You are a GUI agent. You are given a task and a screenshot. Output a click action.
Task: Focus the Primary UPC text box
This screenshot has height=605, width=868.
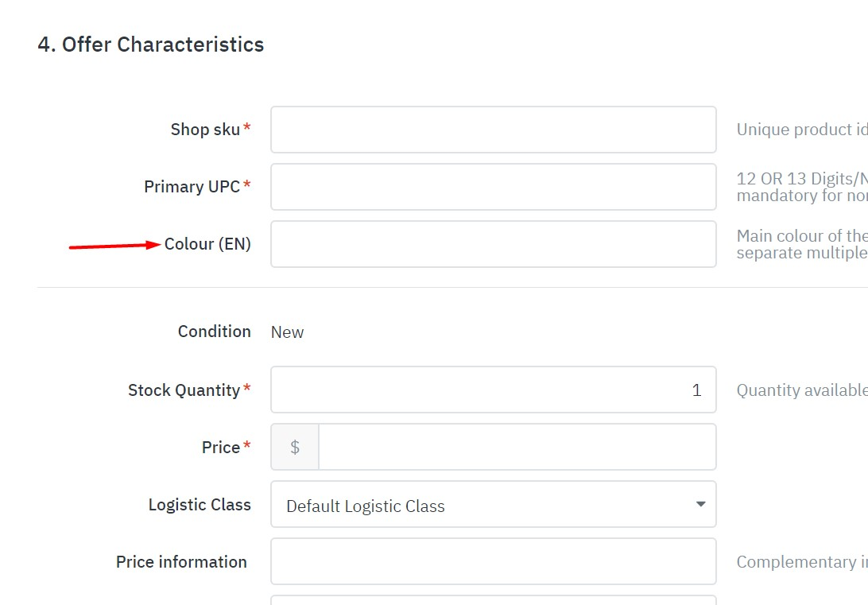point(493,187)
